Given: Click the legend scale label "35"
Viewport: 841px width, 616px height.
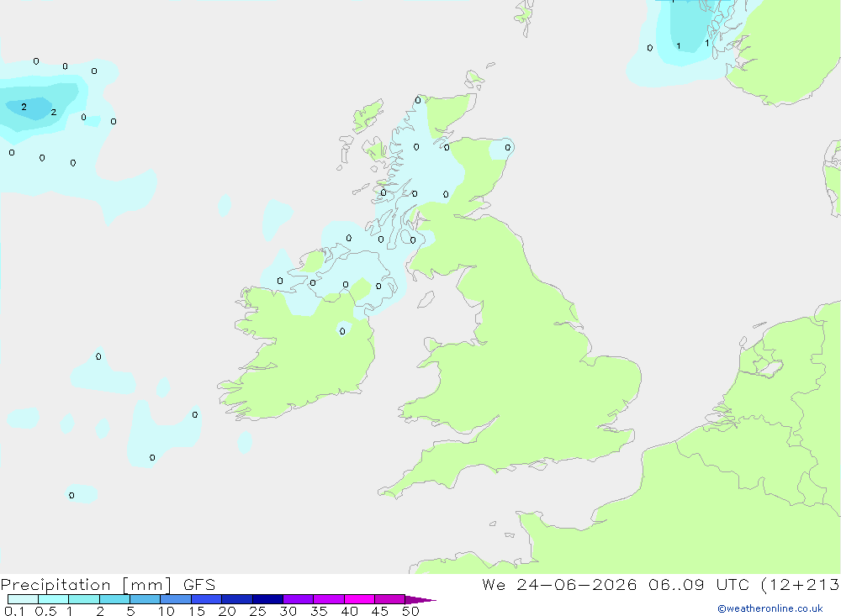Looking at the screenshot, I should [319, 611].
